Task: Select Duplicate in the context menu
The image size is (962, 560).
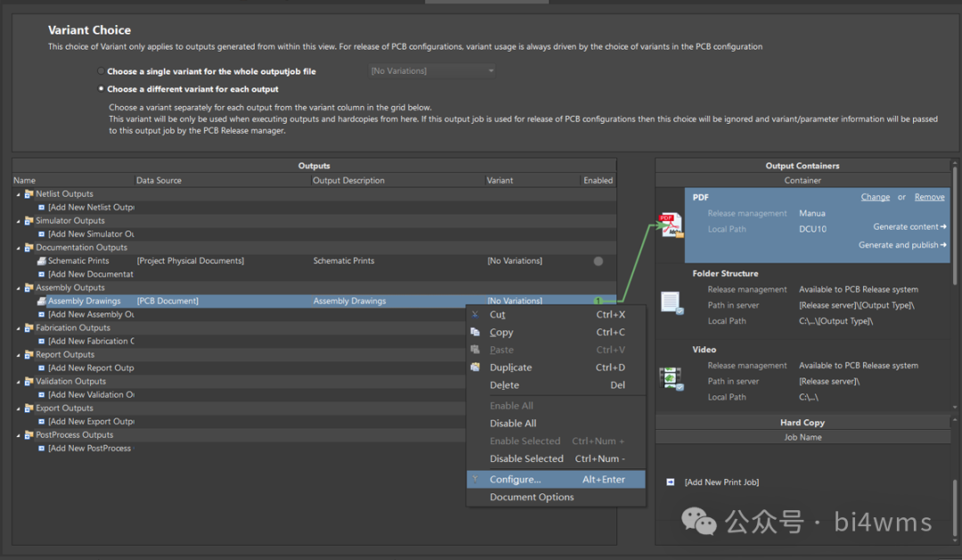Action: click(510, 368)
